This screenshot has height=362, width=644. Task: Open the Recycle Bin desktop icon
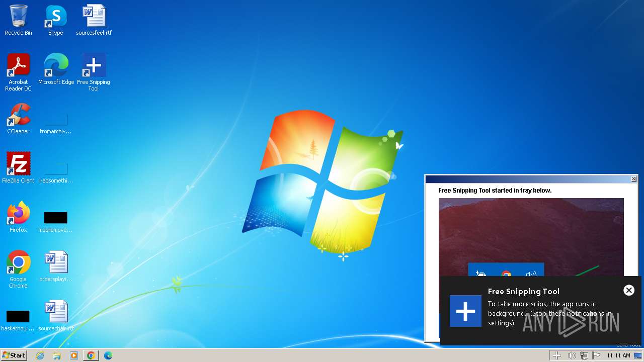tap(18, 20)
